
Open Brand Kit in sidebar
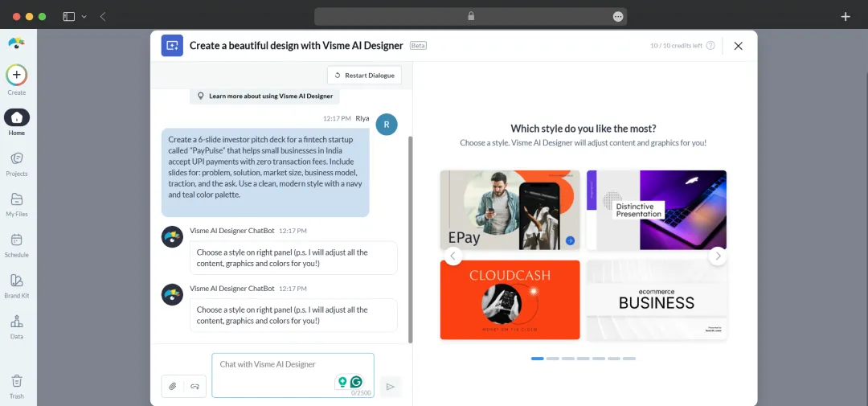tap(17, 285)
